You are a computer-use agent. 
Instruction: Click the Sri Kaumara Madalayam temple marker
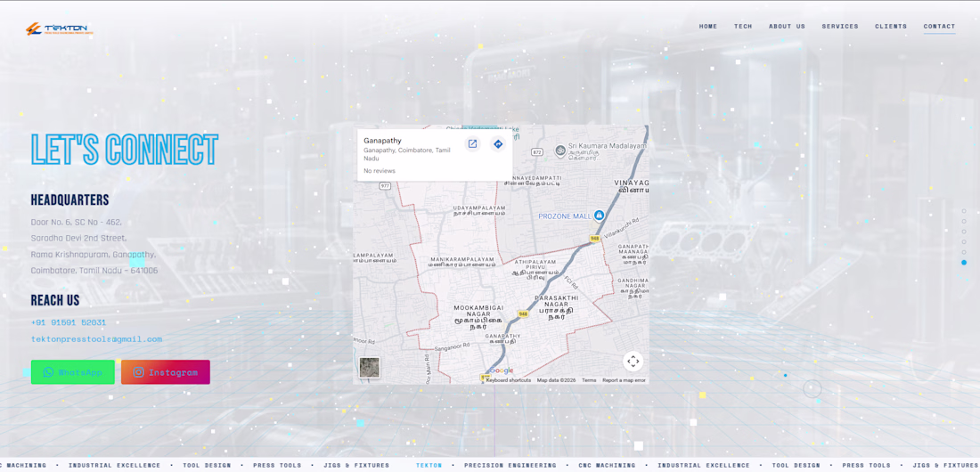tap(560, 150)
